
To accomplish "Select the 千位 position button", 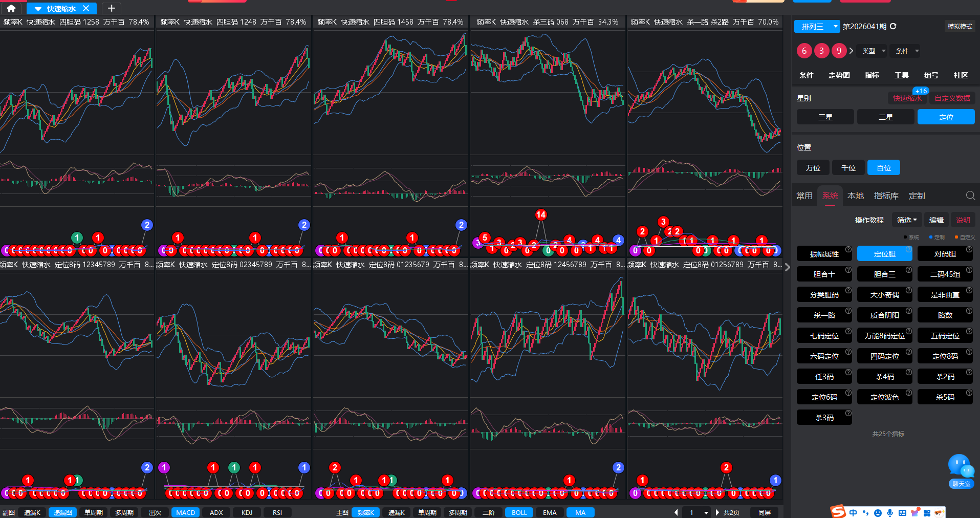I will [848, 167].
